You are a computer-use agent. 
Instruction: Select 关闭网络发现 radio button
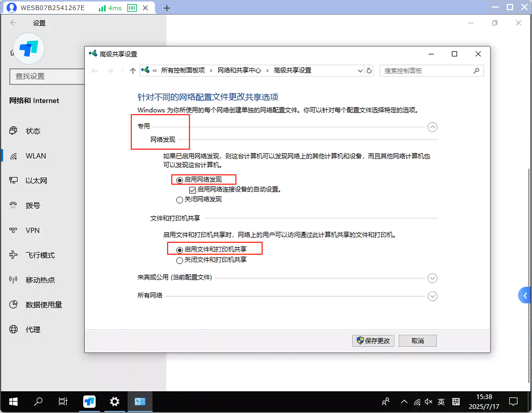179,200
